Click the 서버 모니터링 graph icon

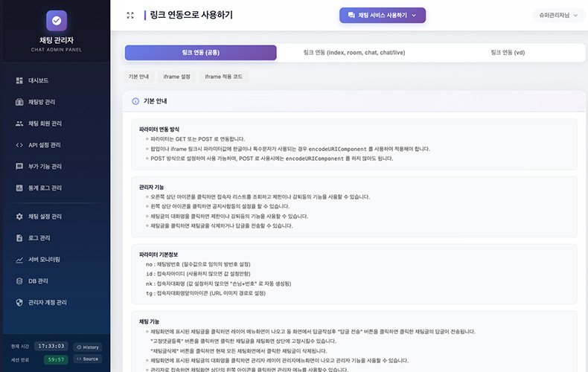pyautogui.click(x=19, y=260)
